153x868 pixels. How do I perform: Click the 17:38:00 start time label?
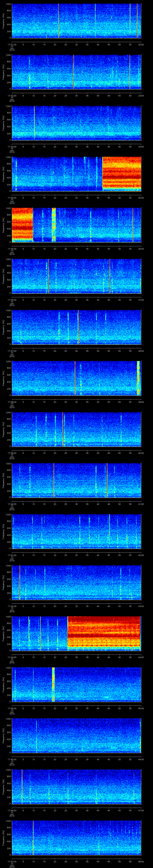click(x=12, y=402)
